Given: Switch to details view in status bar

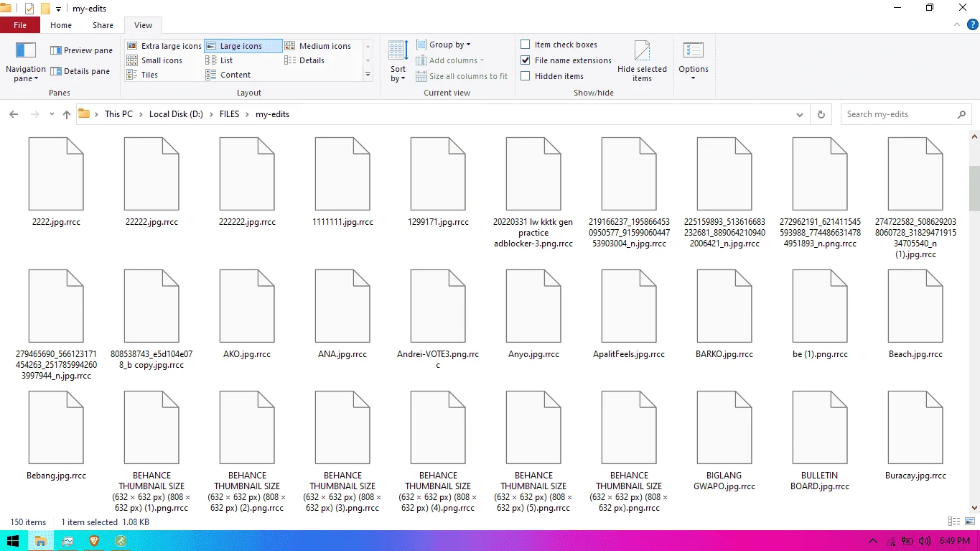Looking at the screenshot, I should (954, 522).
